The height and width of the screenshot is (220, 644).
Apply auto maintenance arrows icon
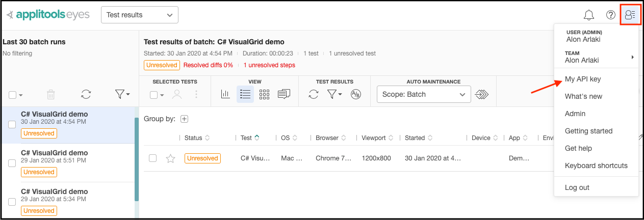coord(482,94)
